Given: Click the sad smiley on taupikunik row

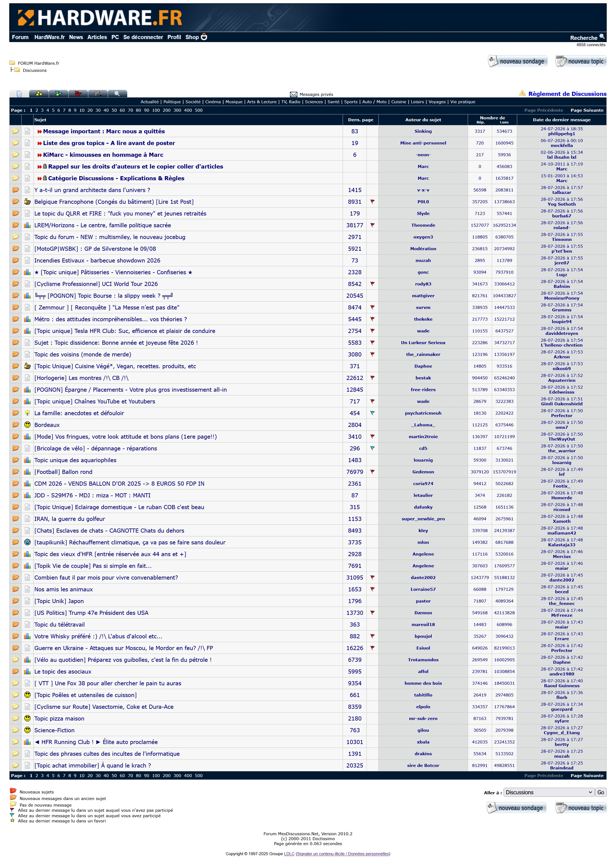Looking at the screenshot, I should point(27,542).
